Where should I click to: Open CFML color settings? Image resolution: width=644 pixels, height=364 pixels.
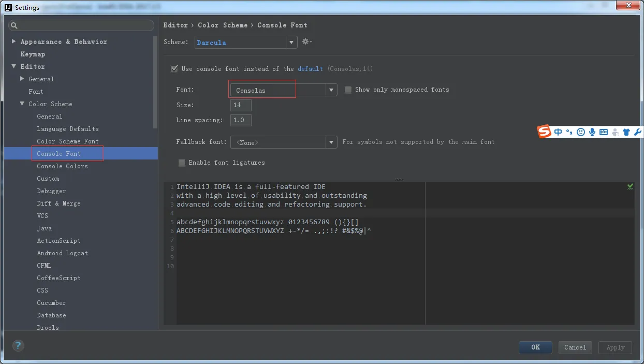(44, 265)
